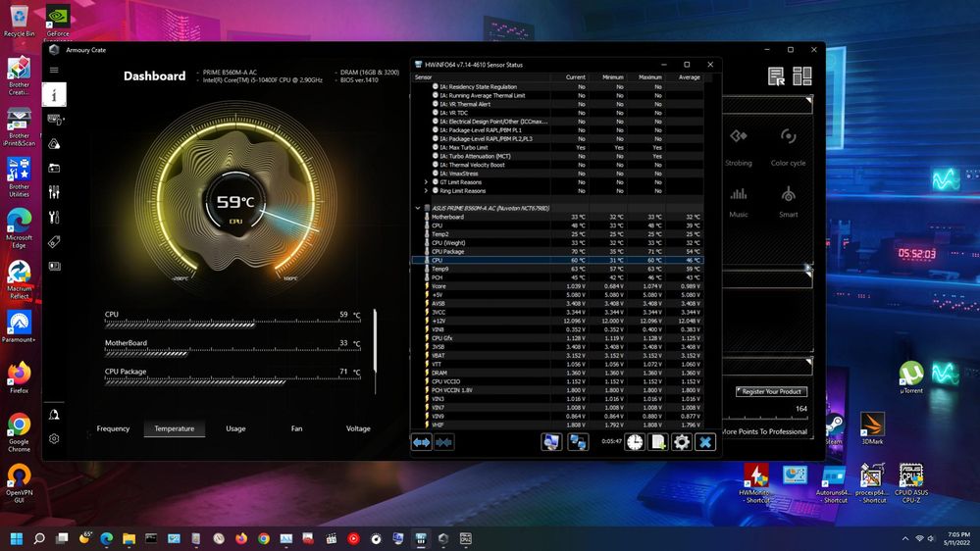980x551 pixels.
Task: Open Windows Start menu
Action: pos(17,538)
